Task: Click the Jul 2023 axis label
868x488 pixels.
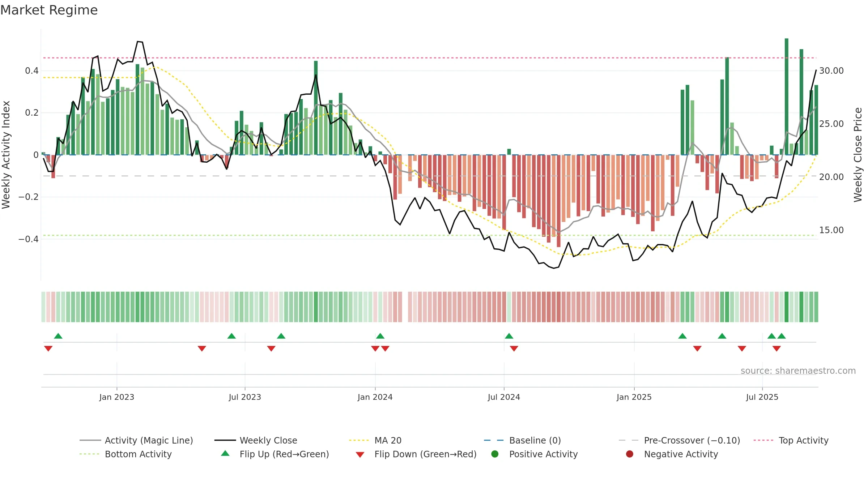Action: (245, 397)
